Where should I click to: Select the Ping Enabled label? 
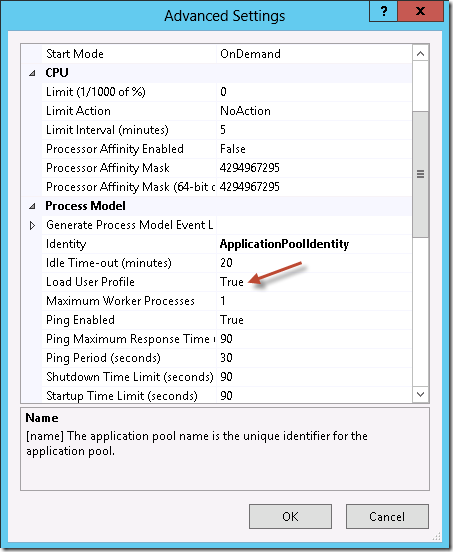[80, 320]
